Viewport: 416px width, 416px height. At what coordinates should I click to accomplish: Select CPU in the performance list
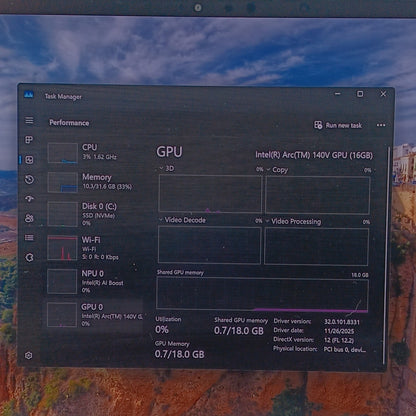pyautogui.click(x=95, y=153)
